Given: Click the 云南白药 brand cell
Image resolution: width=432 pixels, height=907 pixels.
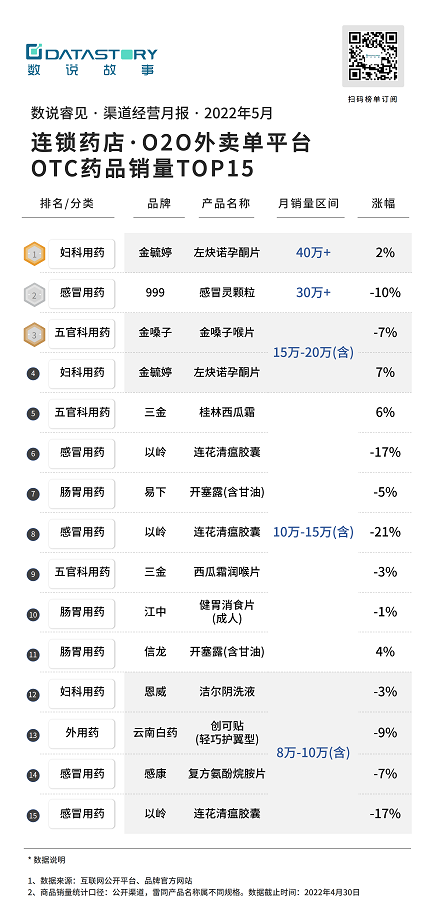Looking at the screenshot, I should (x=154, y=733).
